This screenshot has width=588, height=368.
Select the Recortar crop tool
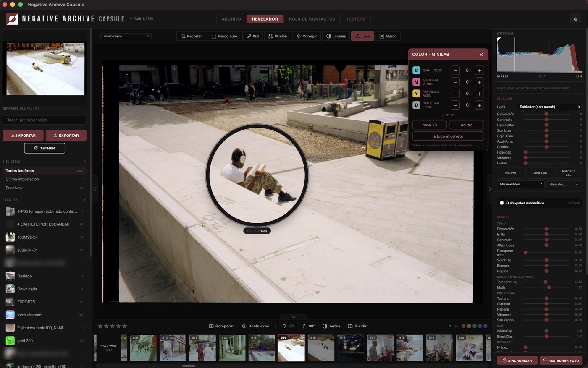pyautogui.click(x=192, y=36)
